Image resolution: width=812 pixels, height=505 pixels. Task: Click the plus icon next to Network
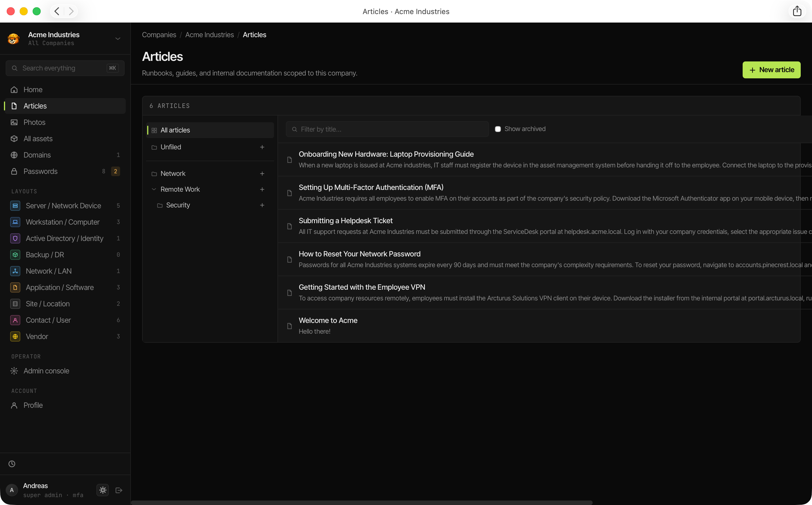[x=262, y=174]
